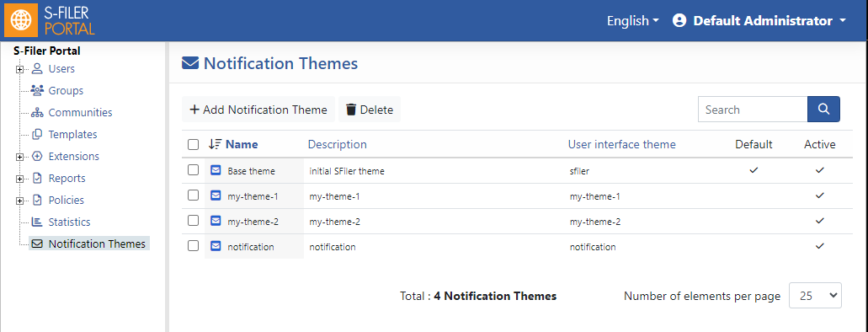The height and width of the screenshot is (332, 868).
Task: Click the Active checkmark for Base theme
Action: click(820, 171)
